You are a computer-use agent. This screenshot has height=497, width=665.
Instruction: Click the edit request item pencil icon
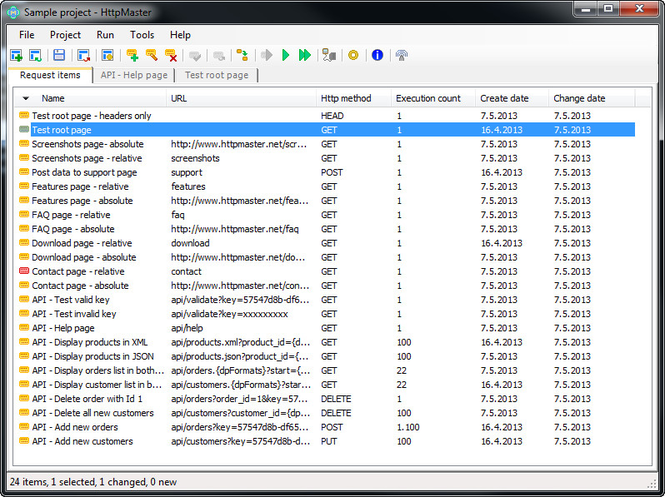point(151,55)
